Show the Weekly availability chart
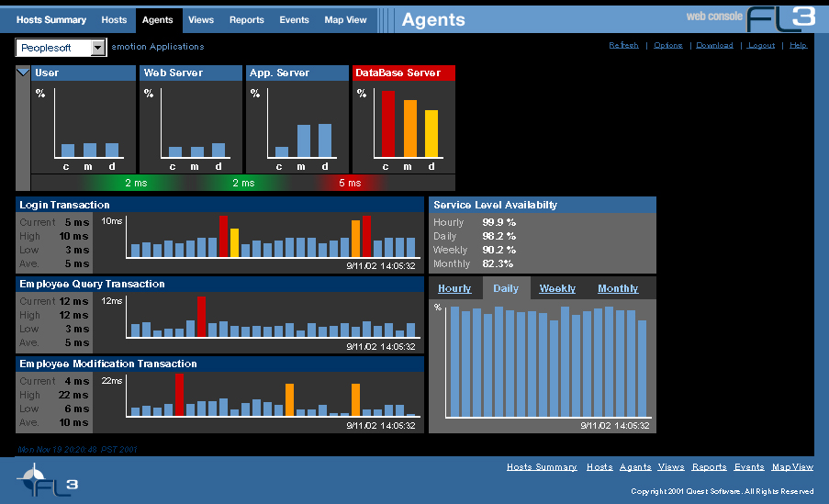This screenshot has height=504, width=829. [x=557, y=289]
